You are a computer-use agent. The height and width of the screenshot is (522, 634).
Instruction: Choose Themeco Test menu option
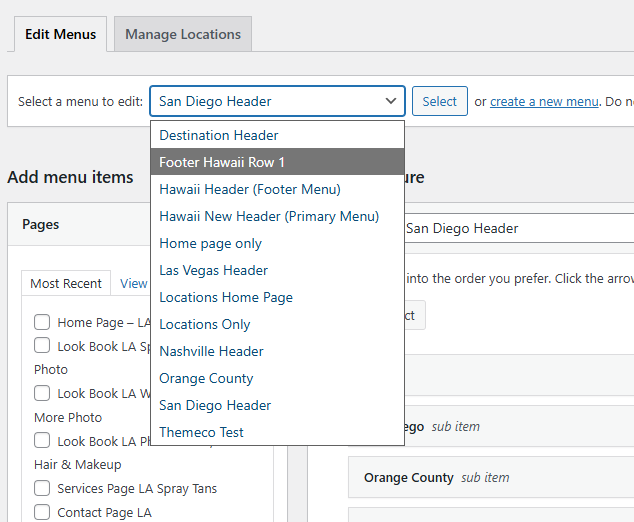[x=201, y=432]
